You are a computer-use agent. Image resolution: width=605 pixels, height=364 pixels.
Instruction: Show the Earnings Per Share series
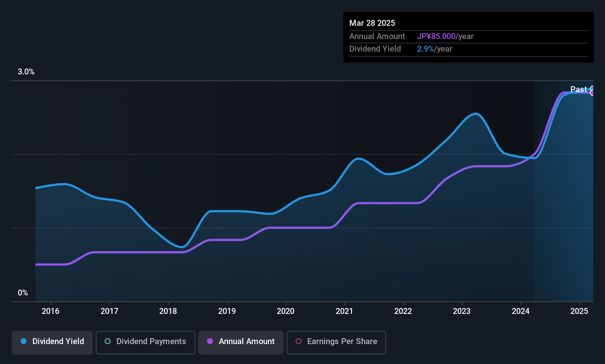[336, 342]
